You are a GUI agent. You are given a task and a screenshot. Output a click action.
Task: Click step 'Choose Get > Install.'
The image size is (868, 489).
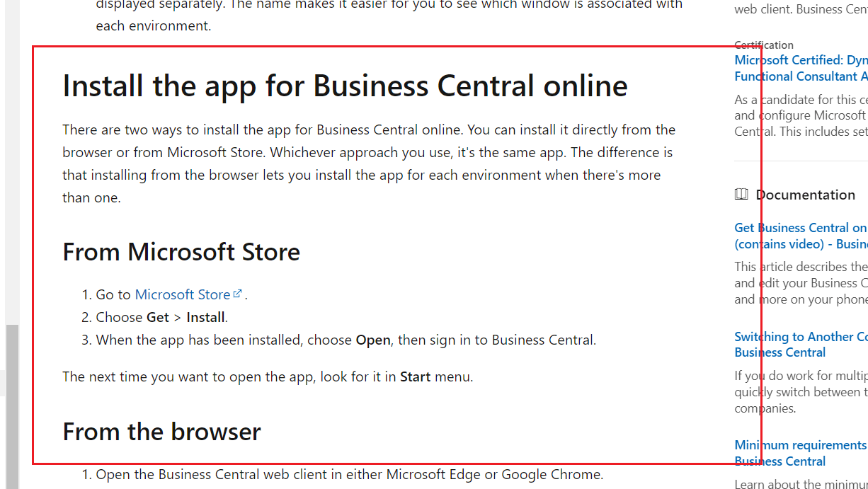coord(162,317)
